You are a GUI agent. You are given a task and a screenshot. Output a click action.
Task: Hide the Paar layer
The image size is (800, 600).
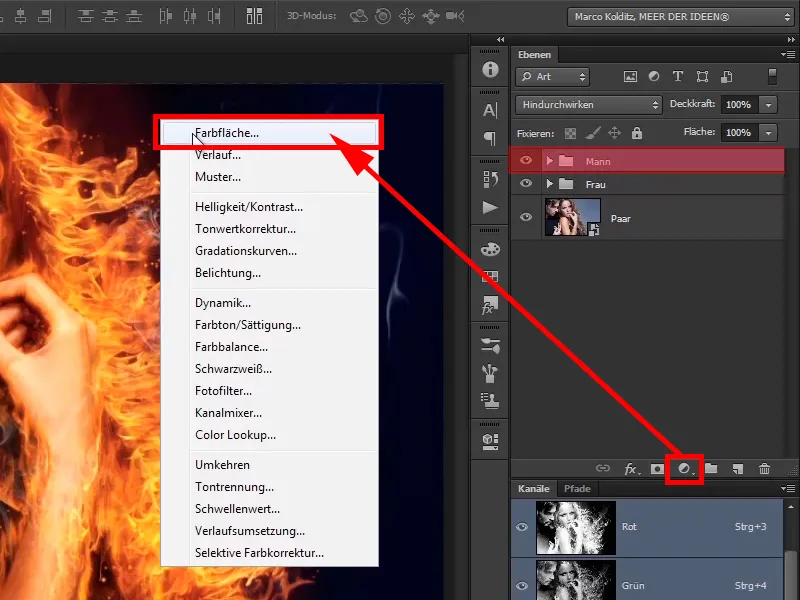pos(526,217)
